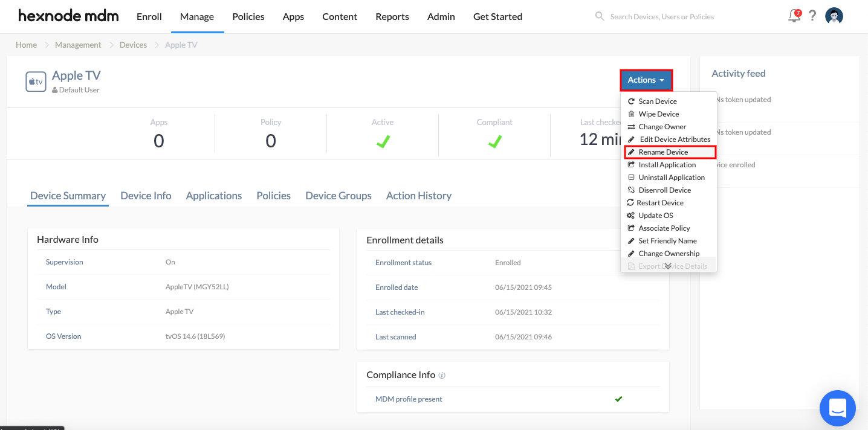Choose Wipe Device in the menu
868x430 pixels.
[x=659, y=114]
